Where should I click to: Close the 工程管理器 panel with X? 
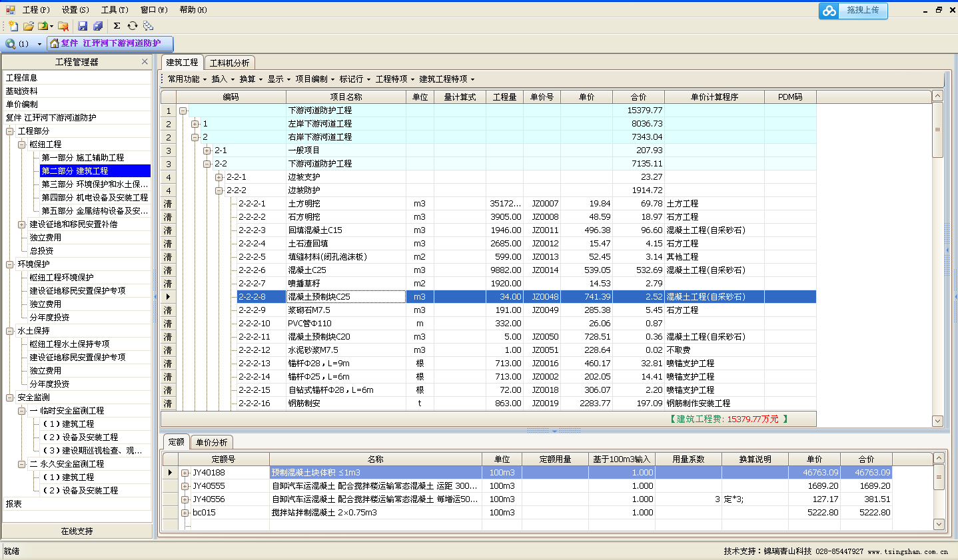coord(145,62)
